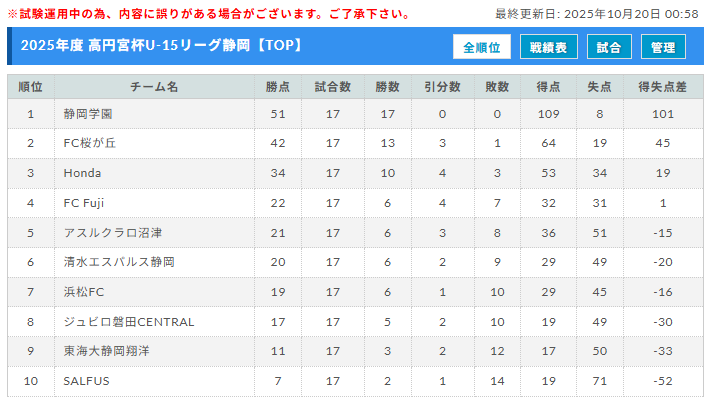Open the 管理 tab
This screenshot has height=403, width=714.
(x=663, y=47)
